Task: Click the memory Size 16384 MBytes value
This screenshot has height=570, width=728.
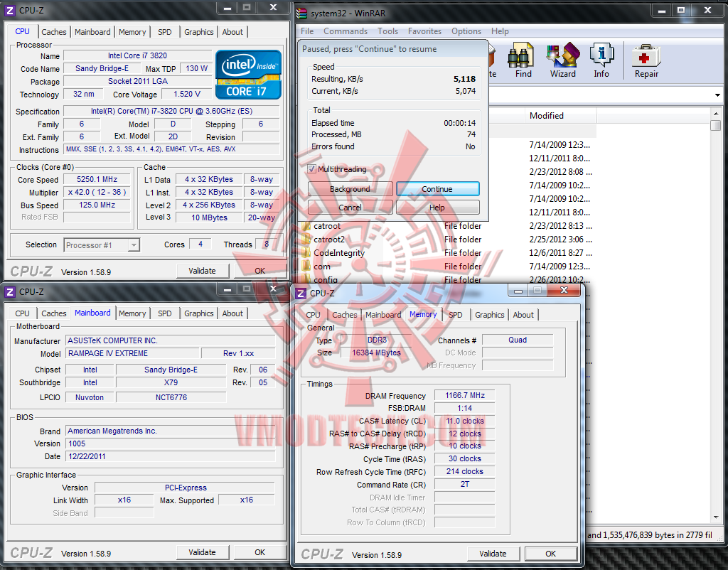Action: point(376,353)
